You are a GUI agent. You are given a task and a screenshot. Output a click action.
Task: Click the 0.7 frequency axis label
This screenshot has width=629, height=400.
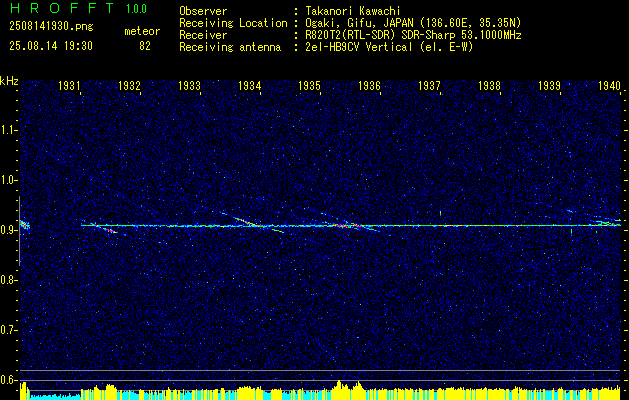pyautogui.click(x=8, y=330)
